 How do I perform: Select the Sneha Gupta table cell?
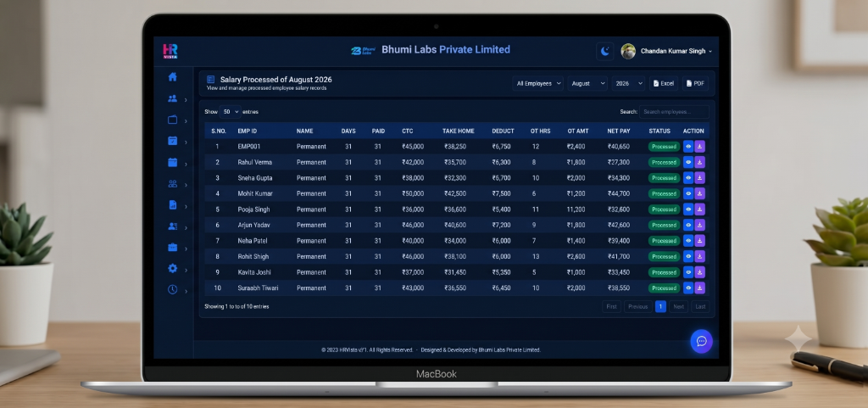point(254,178)
